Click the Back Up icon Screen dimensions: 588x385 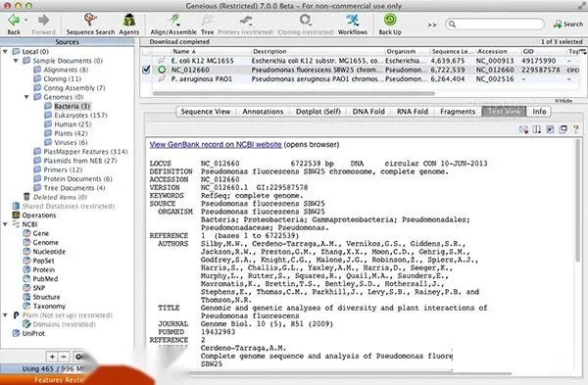390,24
